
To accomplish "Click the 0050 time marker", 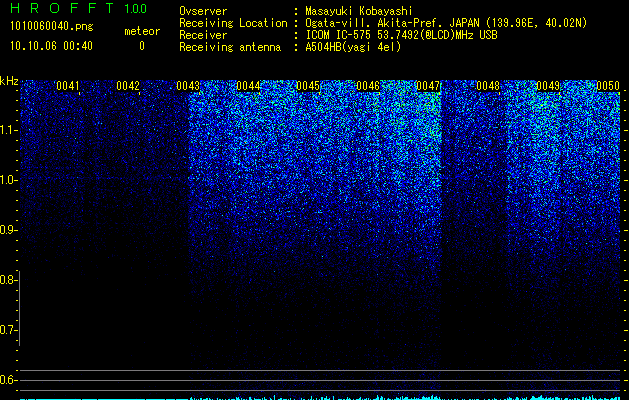I will 608,86.
